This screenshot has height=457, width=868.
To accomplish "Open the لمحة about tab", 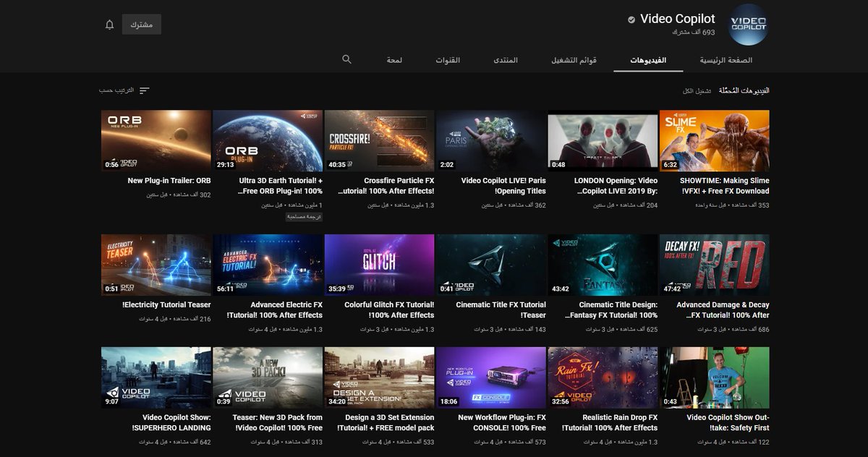I will pyautogui.click(x=395, y=60).
